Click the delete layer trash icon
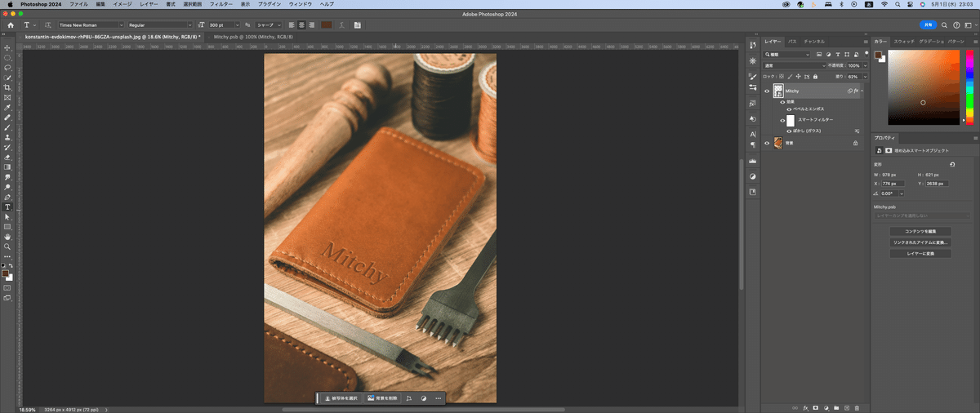 (x=856, y=406)
